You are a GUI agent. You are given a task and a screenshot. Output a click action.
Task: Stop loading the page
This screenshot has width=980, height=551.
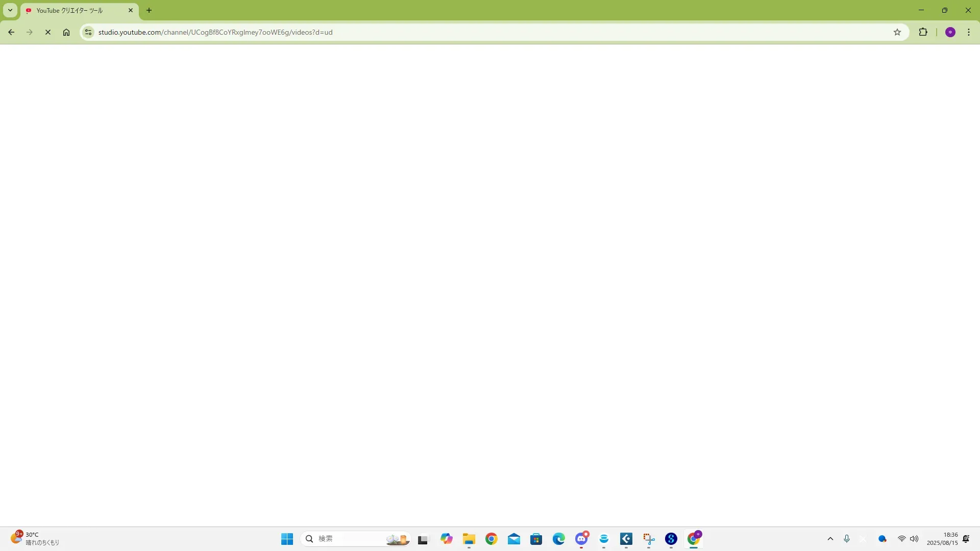pos(48,32)
